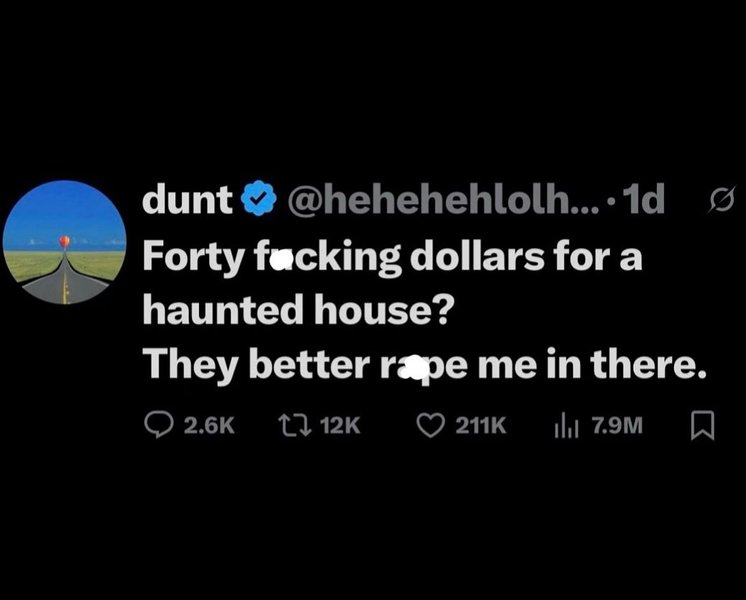Click the 211K likes count
The height and width of the screenshot is (600, 746).
point(481,425)
